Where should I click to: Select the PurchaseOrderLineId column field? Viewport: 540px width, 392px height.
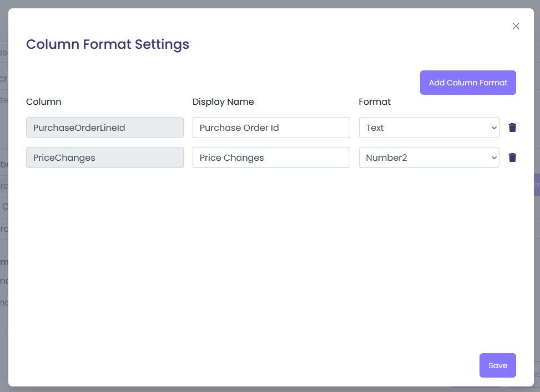[104, 128]
